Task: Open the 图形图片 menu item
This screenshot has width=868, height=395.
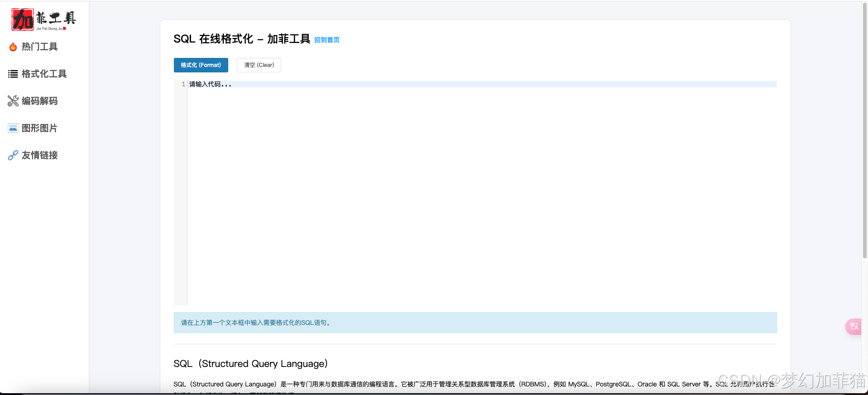Action: coord(39,128)
